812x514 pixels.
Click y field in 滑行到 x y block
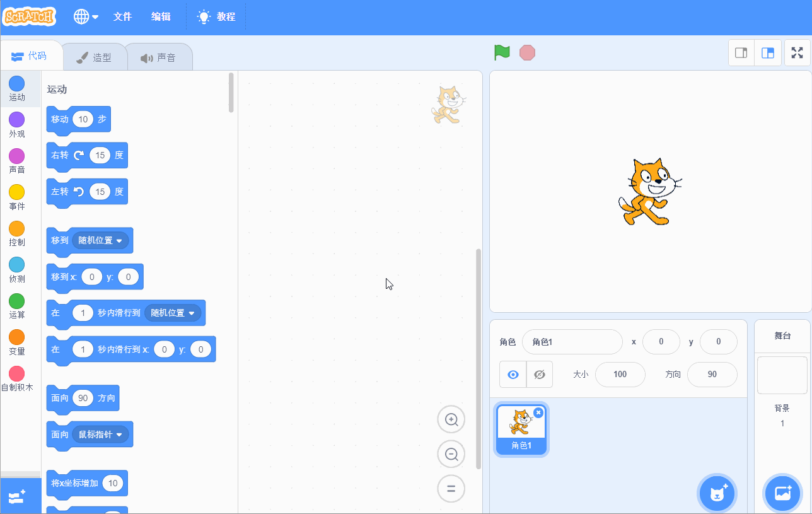(x=200, y=349)
